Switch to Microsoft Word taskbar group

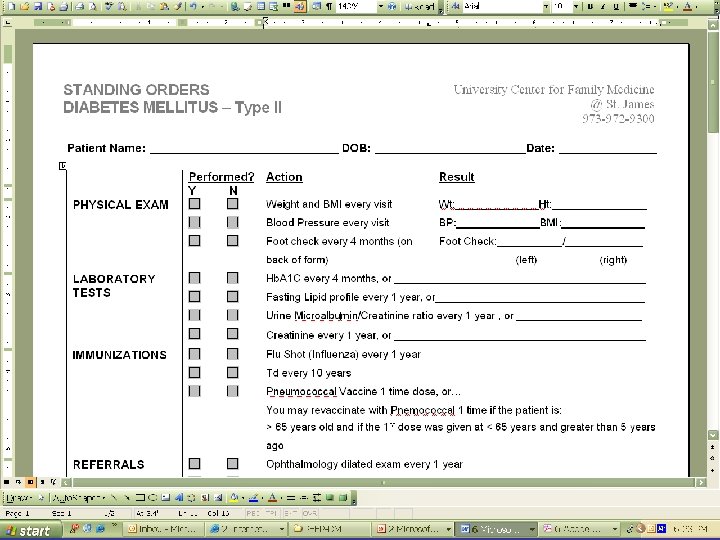(495, 529)
